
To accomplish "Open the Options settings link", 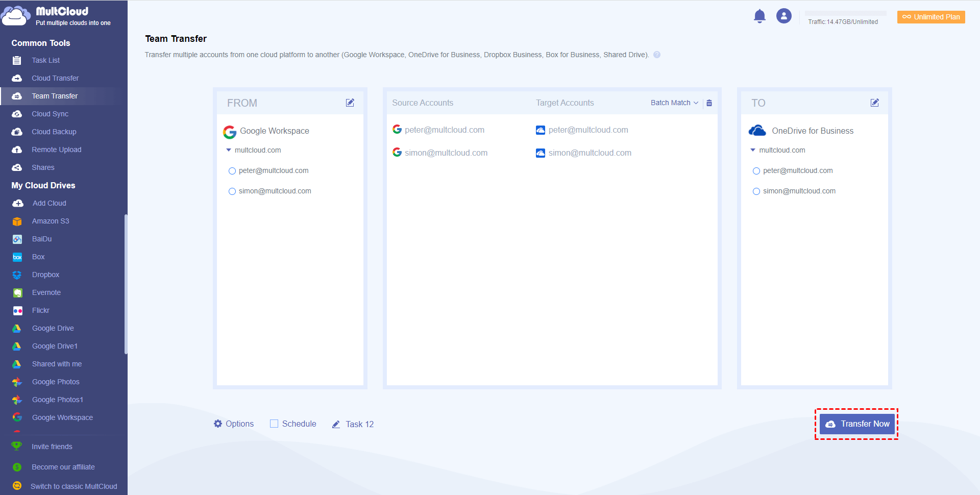I will [239, 424].
